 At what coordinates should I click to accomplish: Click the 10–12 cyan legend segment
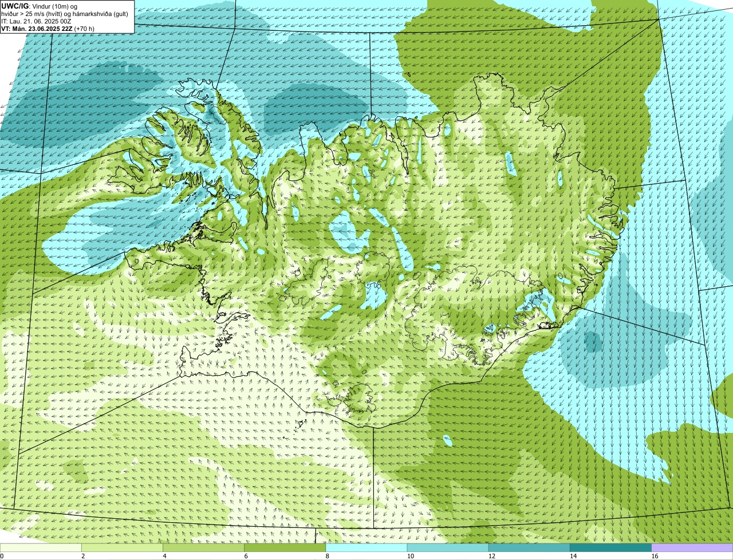[448, 548]
